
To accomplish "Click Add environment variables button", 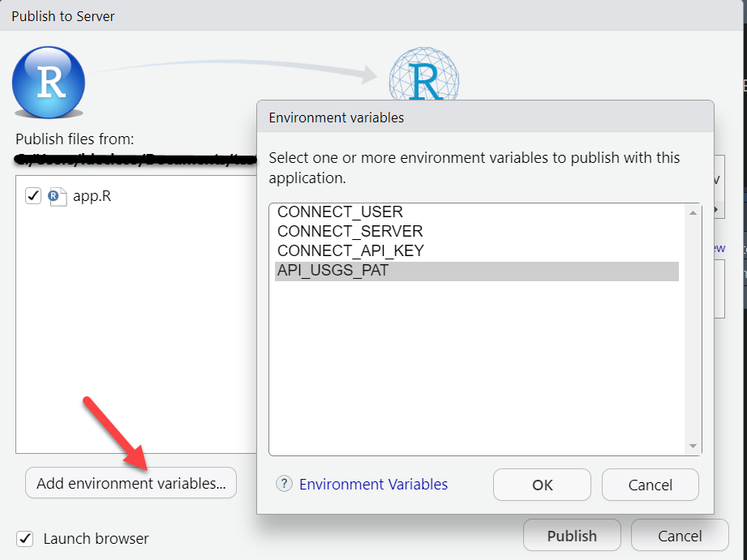I will pyautogui.click(x=131, y=484).
